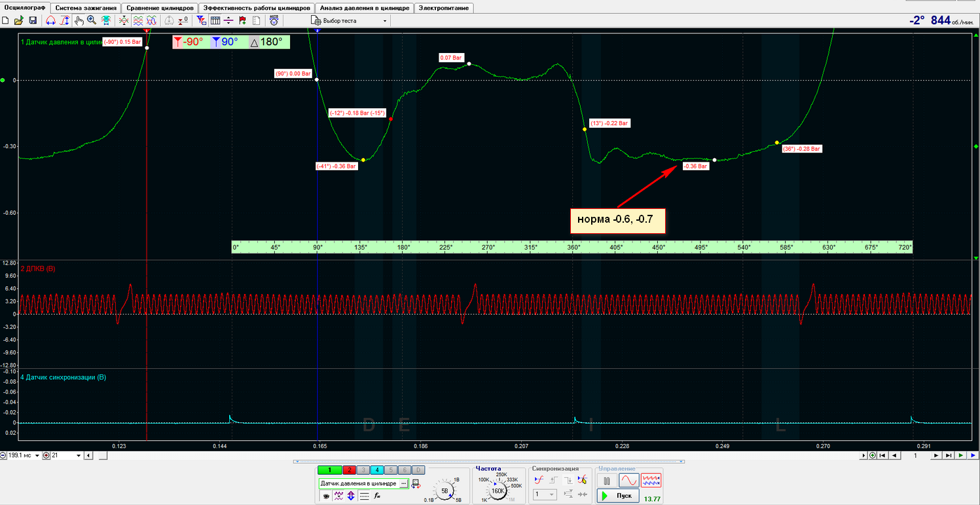Viewport: 980px width, 505px height.
Task: Select the Осциллограф tab
Action: [x=26, y=7]
